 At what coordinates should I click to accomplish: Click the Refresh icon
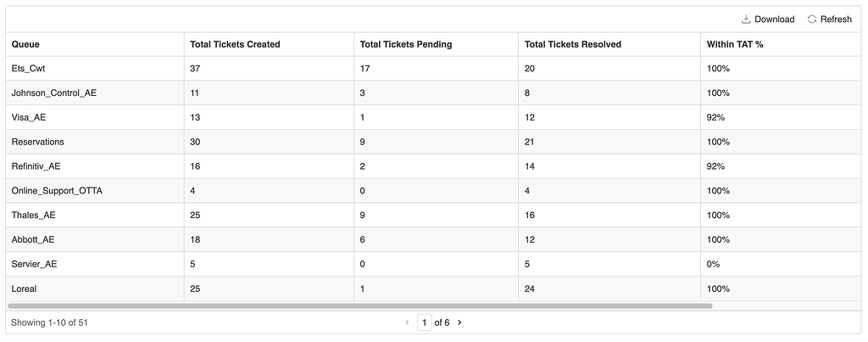tap(812, 20)
